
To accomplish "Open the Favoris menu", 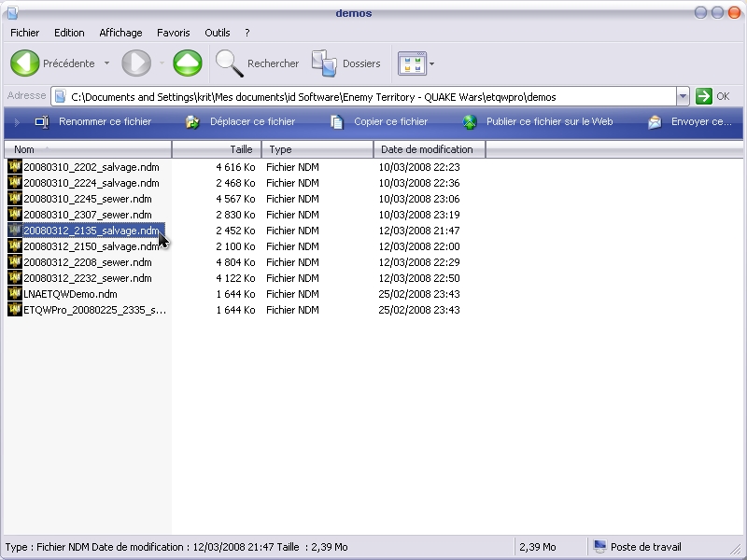I will pos(174,33).
